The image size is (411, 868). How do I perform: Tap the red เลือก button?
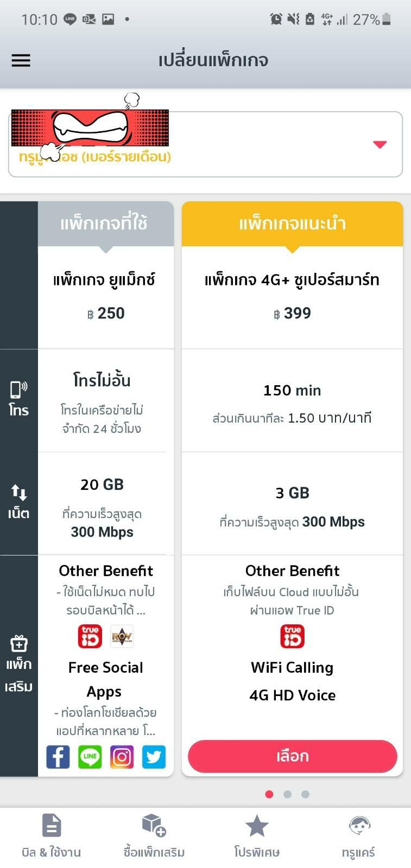[x=293, y=756]
